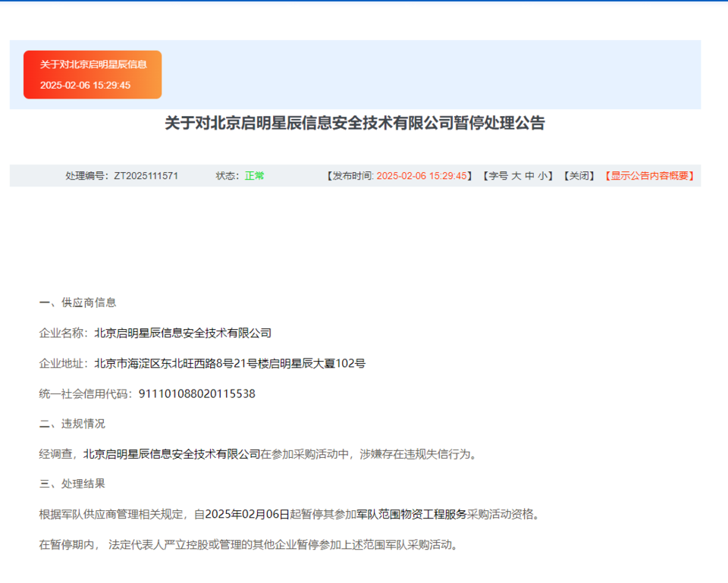
Task: Click company name after 企业名称
Action: [183, 333]
